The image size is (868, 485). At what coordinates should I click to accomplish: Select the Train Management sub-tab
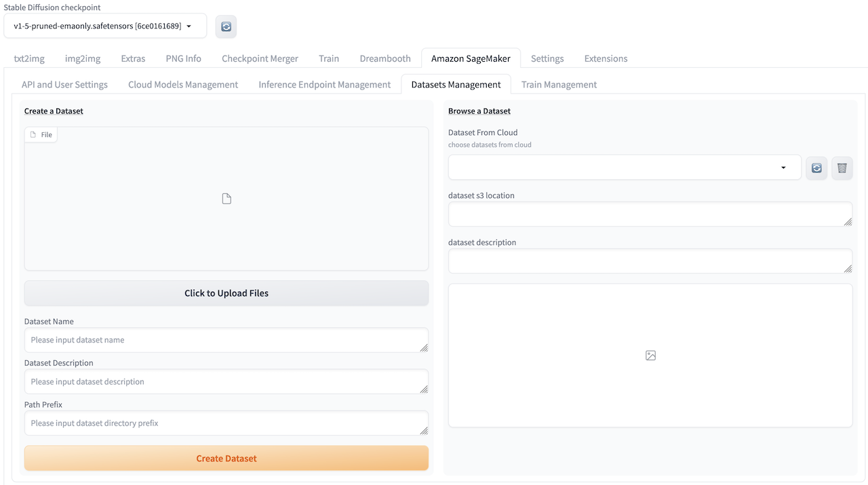(559, 85)
